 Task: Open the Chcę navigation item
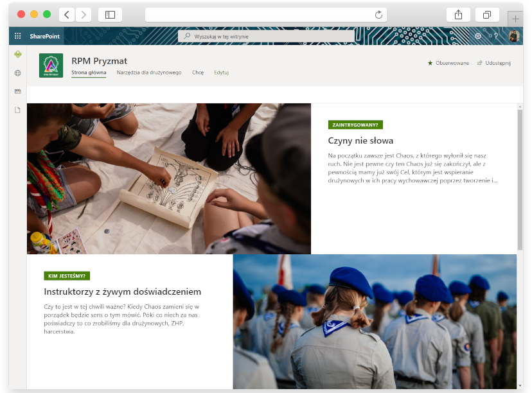(198, 73)
